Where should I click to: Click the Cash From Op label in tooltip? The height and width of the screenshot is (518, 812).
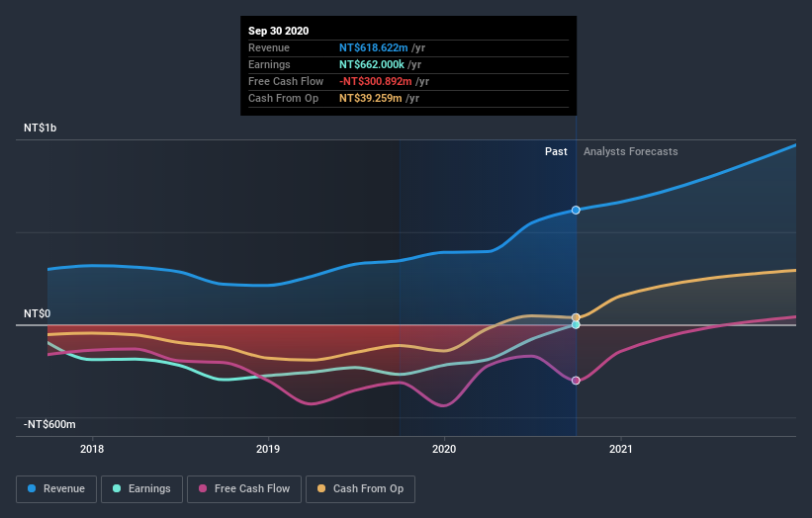click(283, 98)
